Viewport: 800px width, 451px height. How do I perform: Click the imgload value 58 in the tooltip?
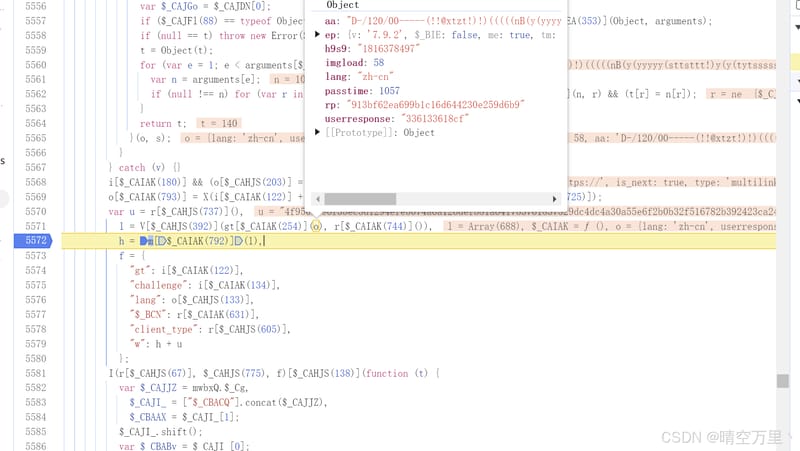(x=379, y=63)
